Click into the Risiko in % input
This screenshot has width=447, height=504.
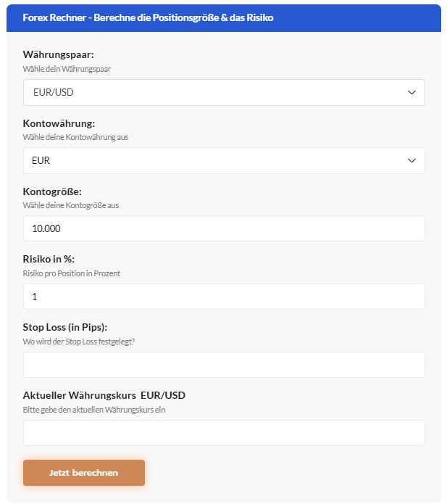point(224,297)
